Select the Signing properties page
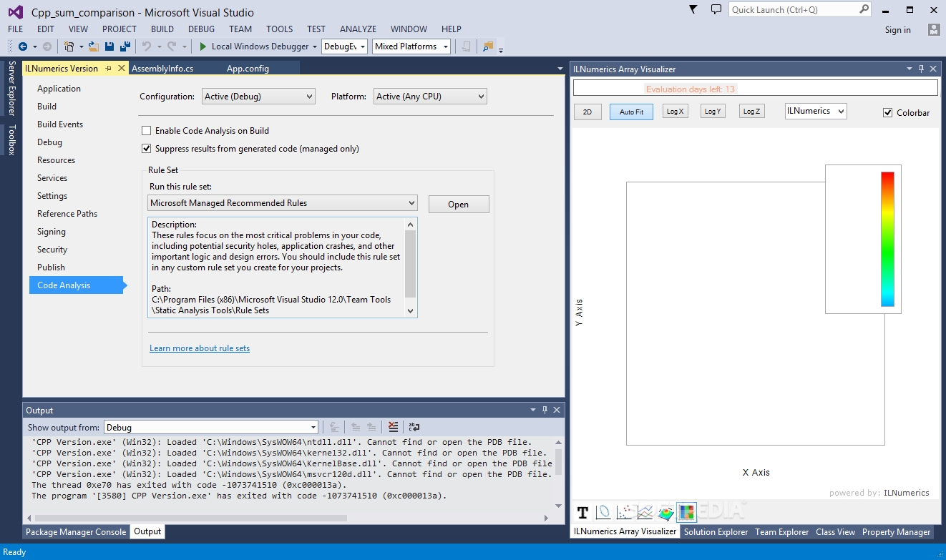Viewport: 946px width, 560px height. pyautogui.click(x=52, y=232)
